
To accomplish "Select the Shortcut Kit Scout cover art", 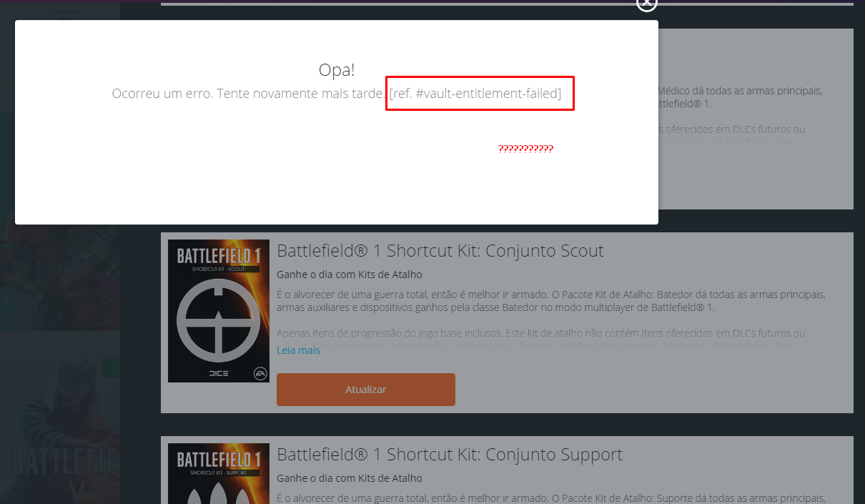I will pyautogui.click(x=219, y=311).
